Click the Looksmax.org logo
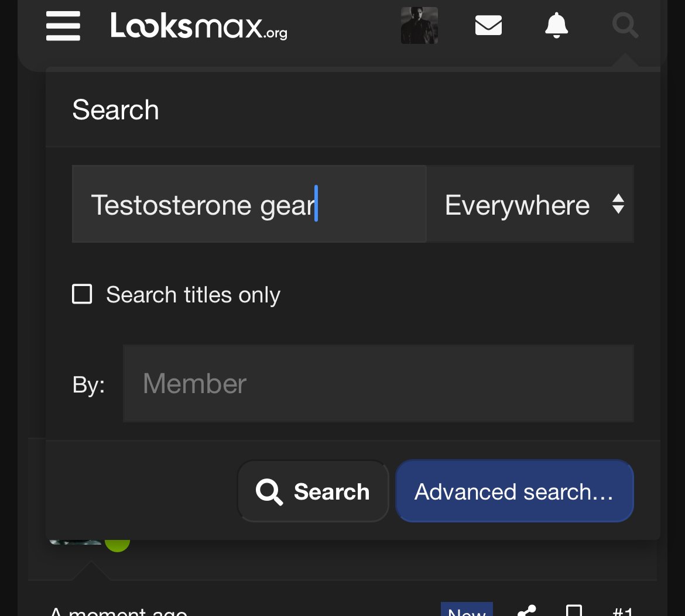 click(199, 26)
